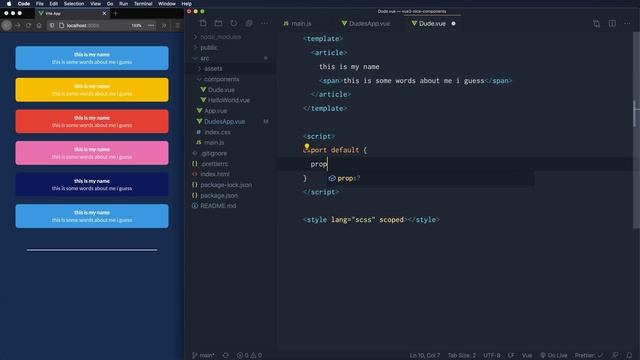Open browser toolbar overflow chevrons
This screenshot has width=640, height=360.
click(x=164, y=25)
